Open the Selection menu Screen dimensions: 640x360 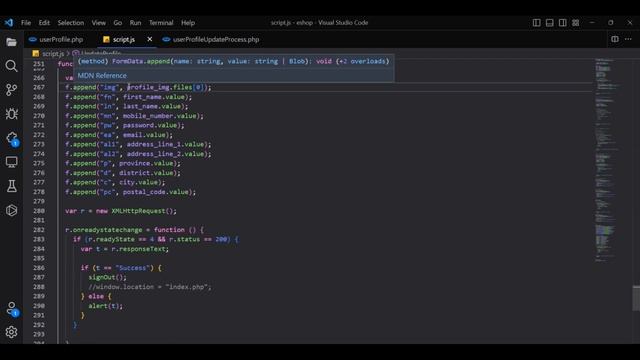click(x=71, y=23)
